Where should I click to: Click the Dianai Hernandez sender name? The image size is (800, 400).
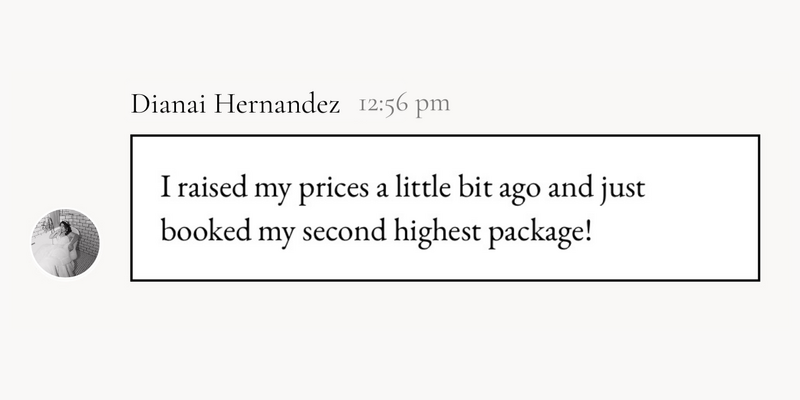pyautogui.click(x=235, y=105)
